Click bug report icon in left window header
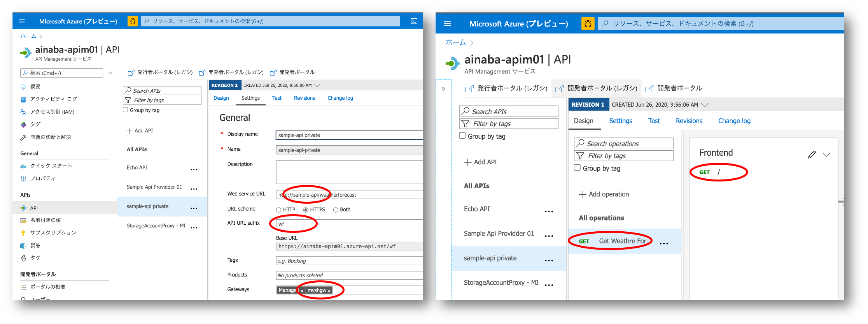The height and width of the screenshot is (324, 868). point(133,21)
